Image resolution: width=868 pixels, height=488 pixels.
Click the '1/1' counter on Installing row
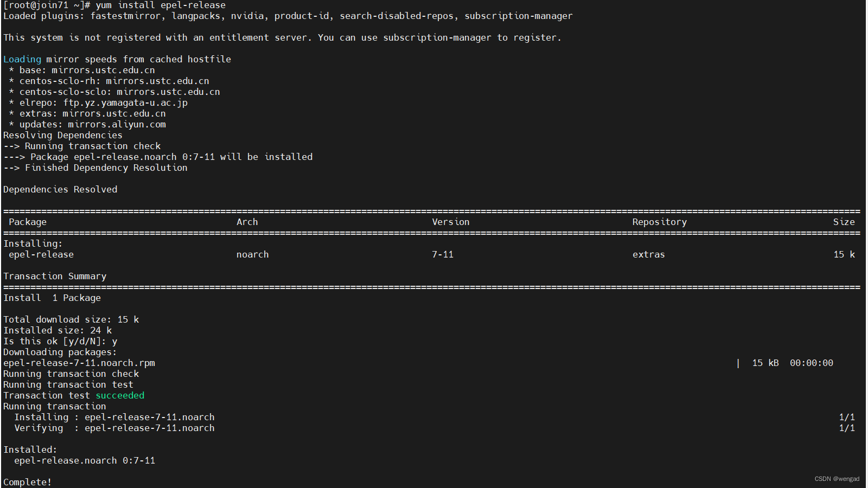tap(847, 418)
